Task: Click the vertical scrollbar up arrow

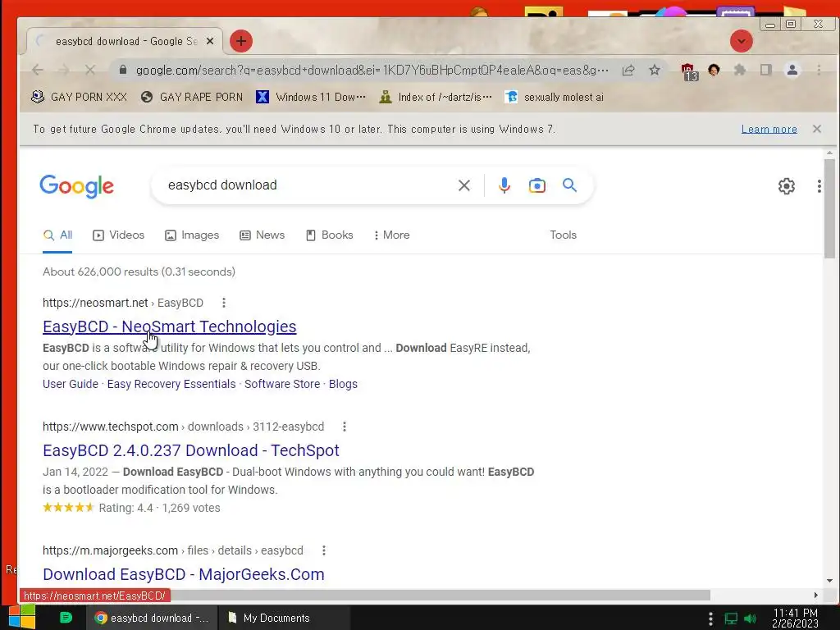Action: (x=829, y=153)
